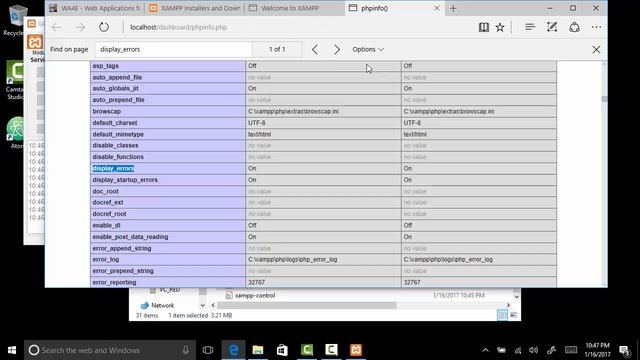Switch Explorer to details view icon
This screenshot has height=360, width=640.
pyautogui.click(x=502, y=315)
